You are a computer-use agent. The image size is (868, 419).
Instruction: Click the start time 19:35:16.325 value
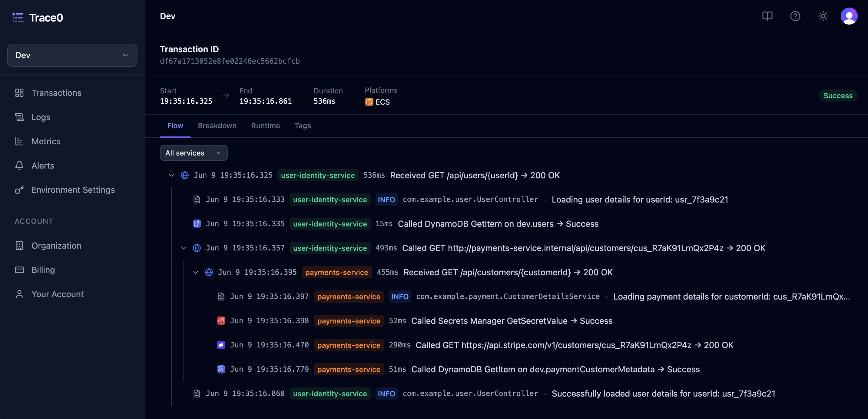coord(186,101)
